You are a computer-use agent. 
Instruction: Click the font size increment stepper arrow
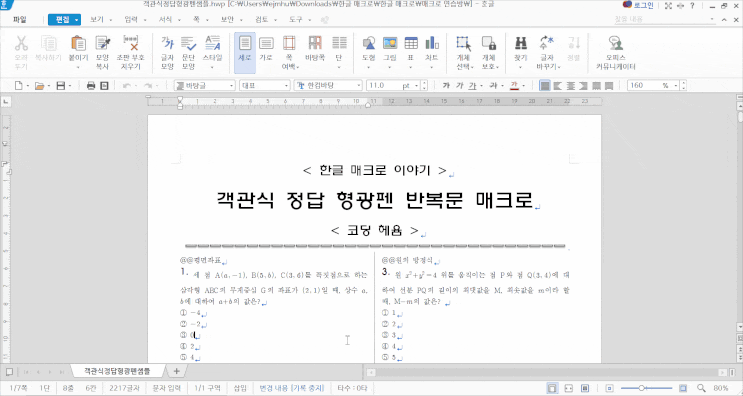pyautogui.click(x=424, y=83)
